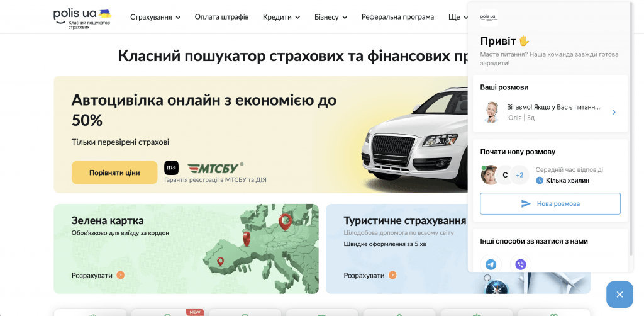
Task: Open the Туристичне страхування heading
Action: [405, 221]
